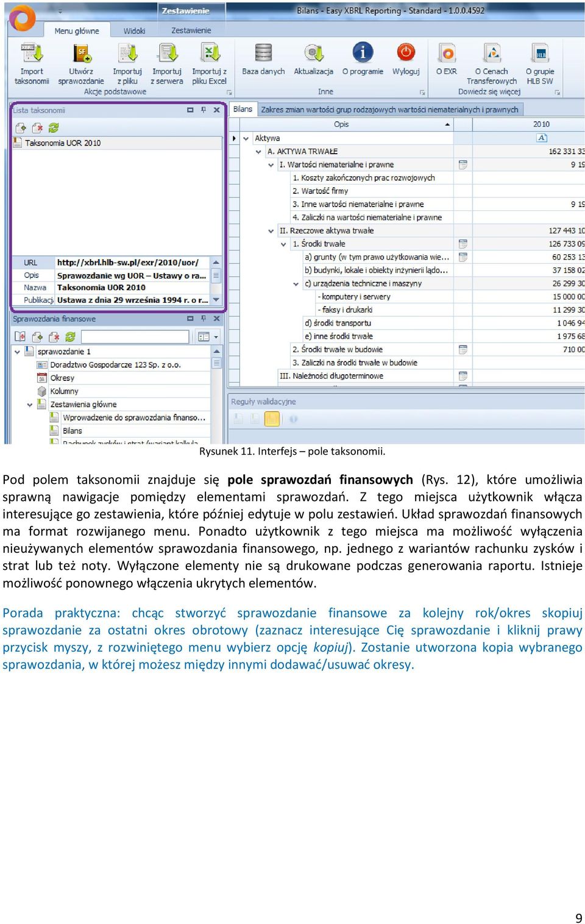Close the Sprawozdania finansowe panel
The image size is (585, 924).
click(216, 319)
